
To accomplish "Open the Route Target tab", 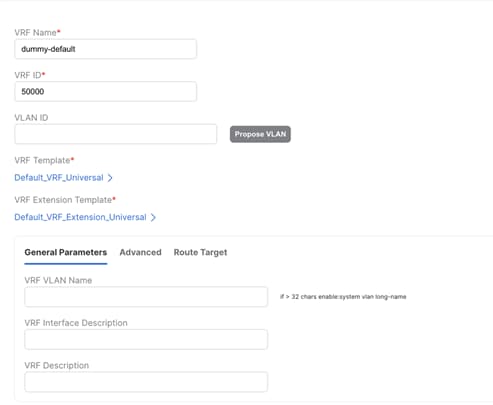I will coord(200,252).
